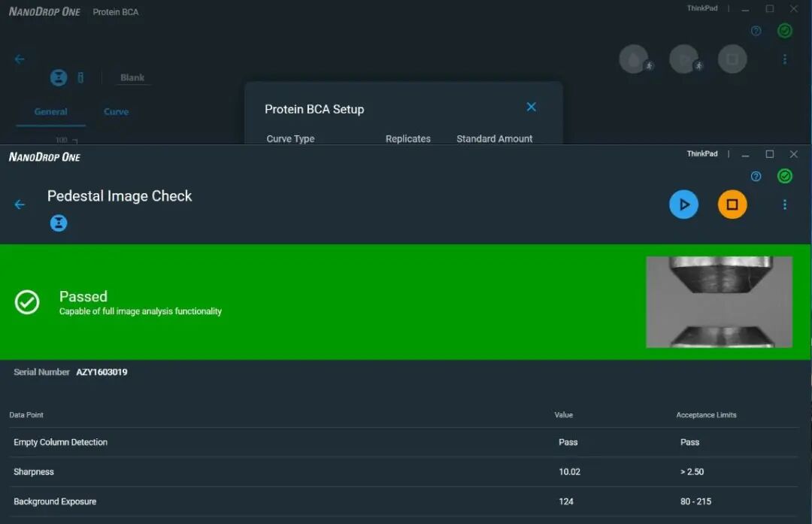This screenshot has width=812, height=524.
Task: Click the grayed measure button in Protein BCA window
Action: pyautogui.click(x=683, y=59)
